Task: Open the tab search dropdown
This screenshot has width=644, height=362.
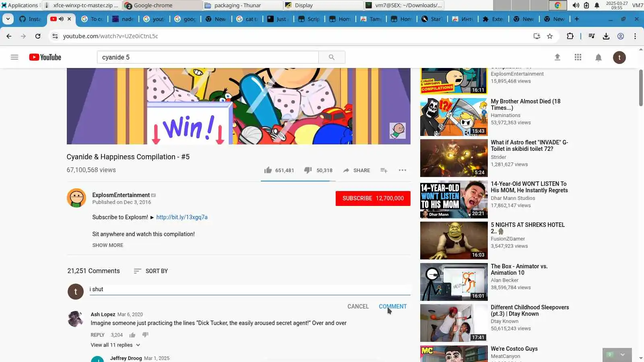Action: pyautogui.click(x=8, y=19)
